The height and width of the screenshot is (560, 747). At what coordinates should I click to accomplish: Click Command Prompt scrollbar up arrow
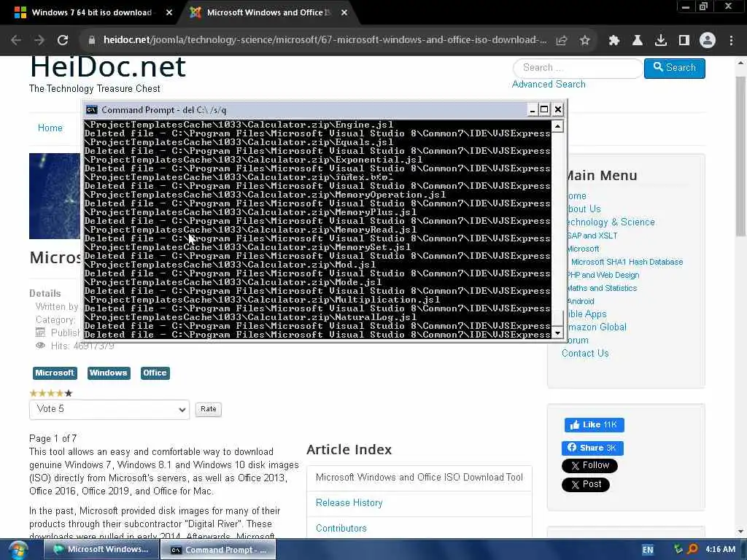pos(557,126)
